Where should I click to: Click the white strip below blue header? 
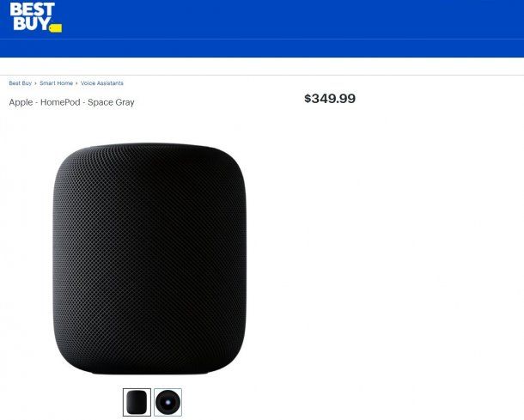tap(262, 66)
